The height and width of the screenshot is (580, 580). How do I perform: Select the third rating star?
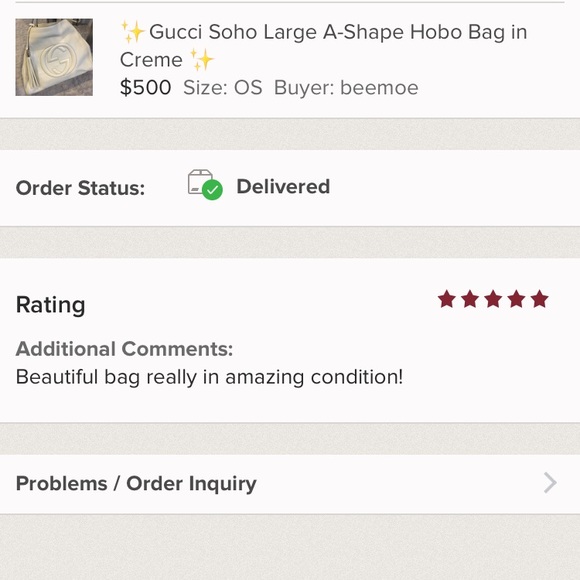point(493,299)
